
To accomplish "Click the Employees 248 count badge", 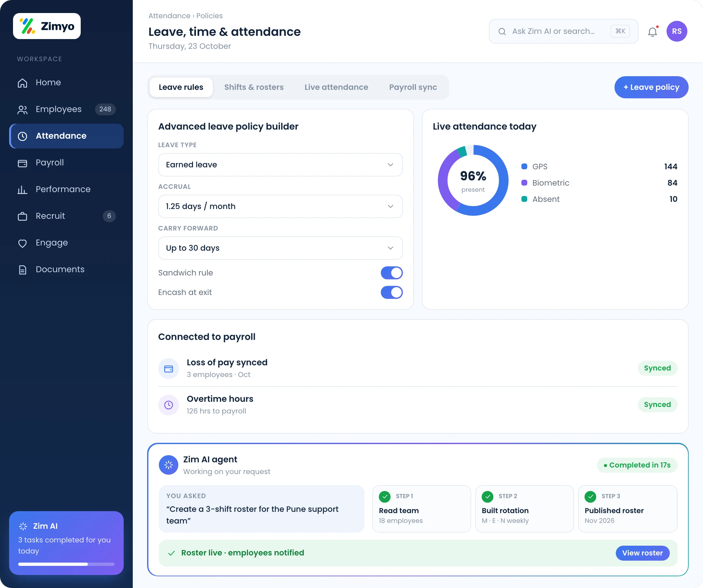I will pyautogui.click(x=105, y=109).
